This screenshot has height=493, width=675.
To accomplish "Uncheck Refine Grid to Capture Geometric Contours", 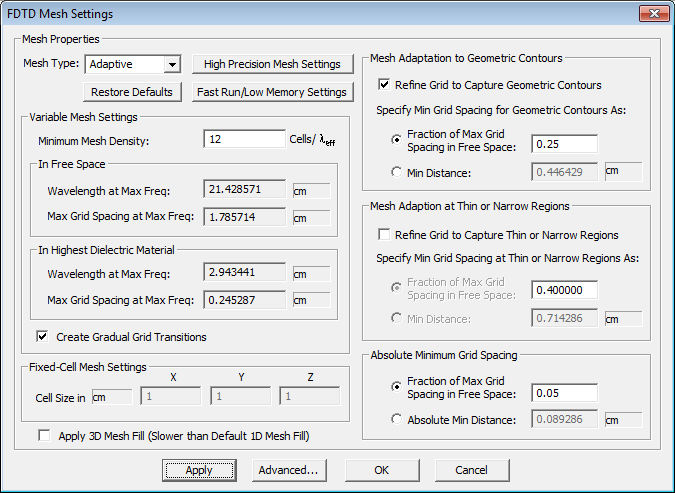I will [x=385, y=85].
